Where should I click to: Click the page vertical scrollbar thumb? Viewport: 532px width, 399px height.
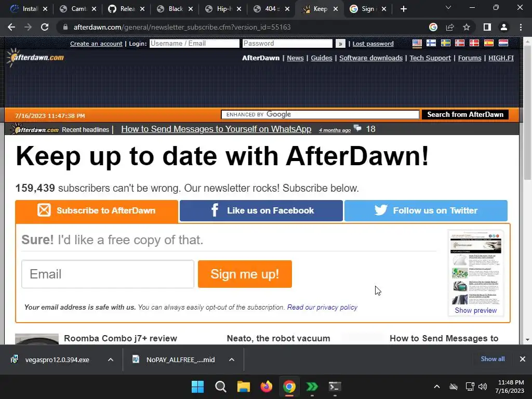click(528, 112)
